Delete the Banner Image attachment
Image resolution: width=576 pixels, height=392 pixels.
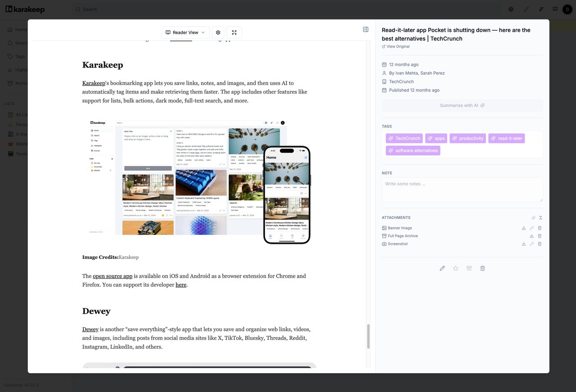pyautogui.click(x=540, y=228)
